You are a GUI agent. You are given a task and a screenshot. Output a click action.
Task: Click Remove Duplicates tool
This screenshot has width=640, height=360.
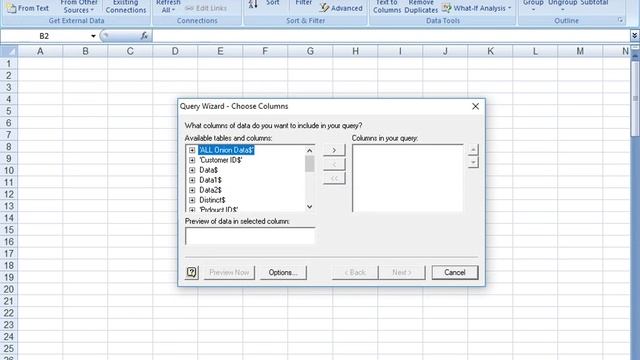click(x=421, y=6)
